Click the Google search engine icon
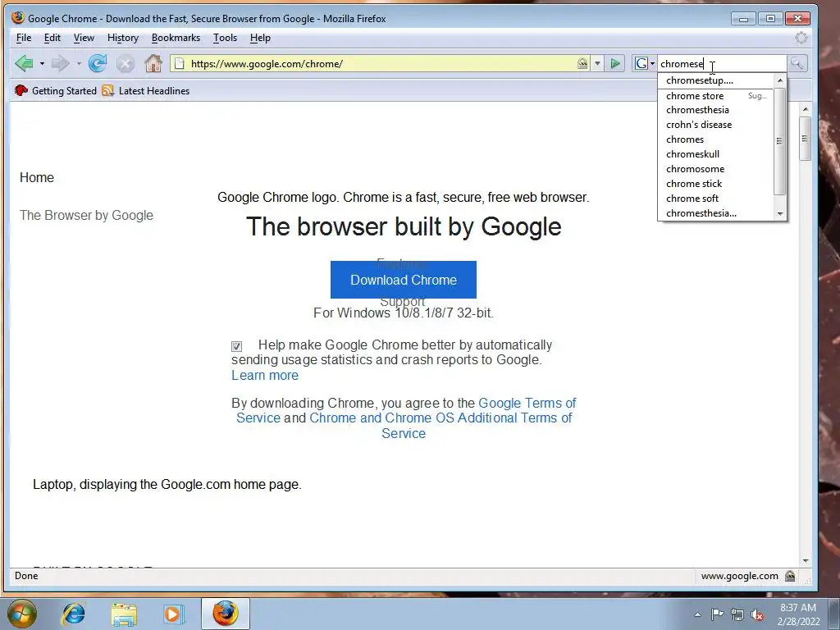Viewport: 840px width, 630px height. click(x=641, y=64)
